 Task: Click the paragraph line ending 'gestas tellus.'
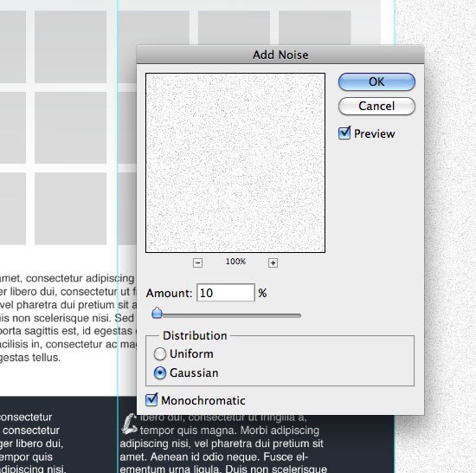(x=30, y=358)
